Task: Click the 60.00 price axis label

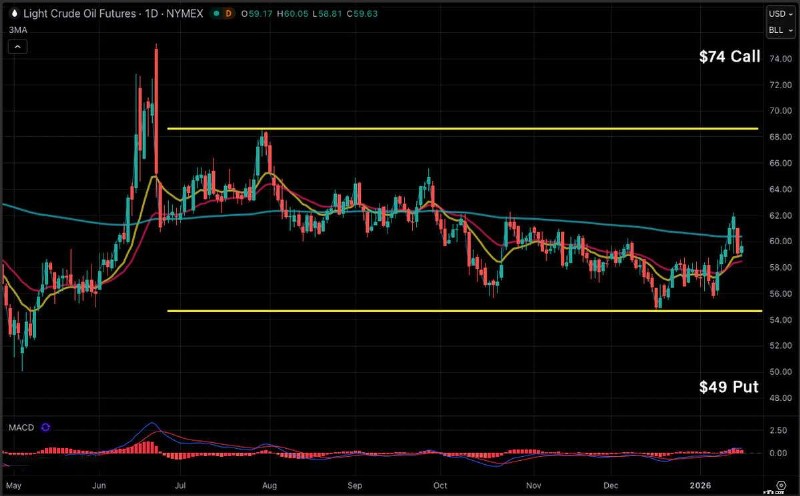Action: 781,241
